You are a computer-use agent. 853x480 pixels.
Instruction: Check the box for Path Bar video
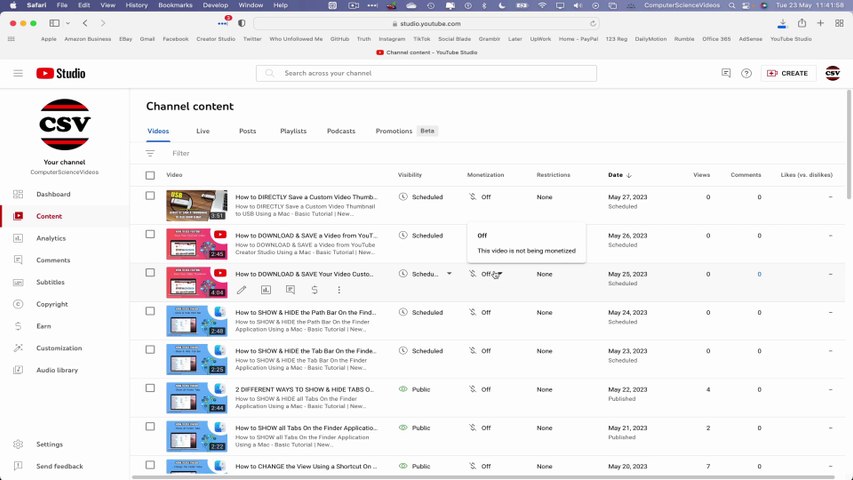[x=150, y=311]
